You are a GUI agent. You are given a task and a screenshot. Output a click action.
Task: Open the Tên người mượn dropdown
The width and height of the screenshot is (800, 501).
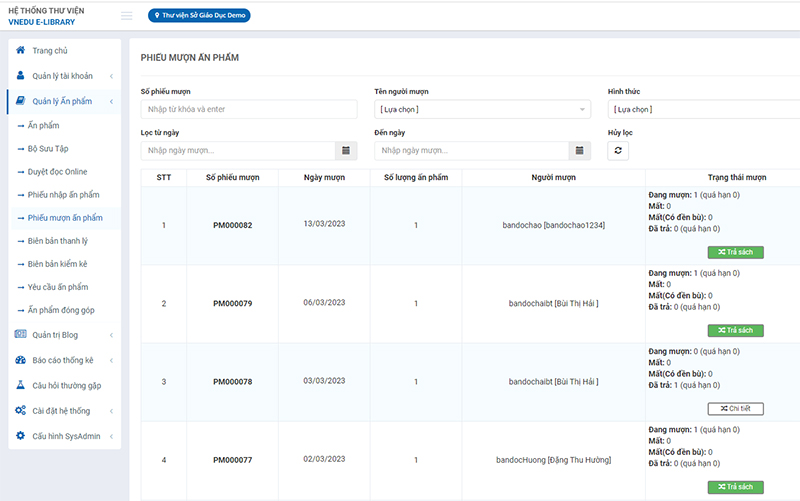482,109
